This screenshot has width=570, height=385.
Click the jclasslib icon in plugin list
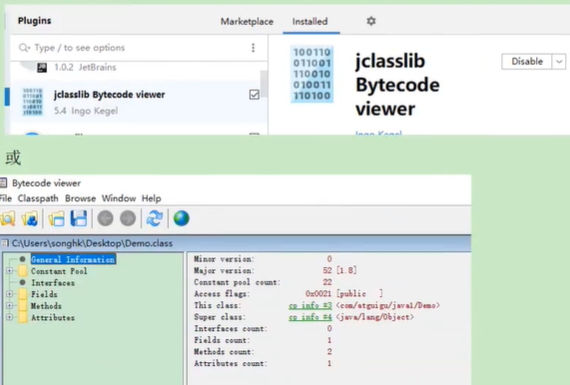[33, 102]
